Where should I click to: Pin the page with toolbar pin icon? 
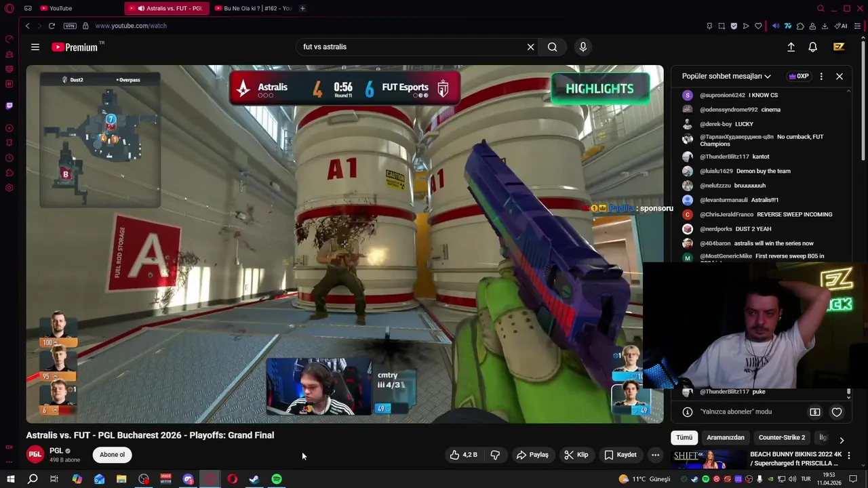[709, 26]
